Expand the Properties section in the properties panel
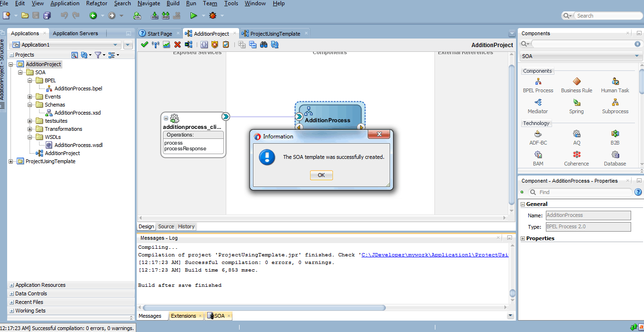Image resolution: width=644 pixels, height=332 pixels. pyautogui.click(x=523, y=238)
